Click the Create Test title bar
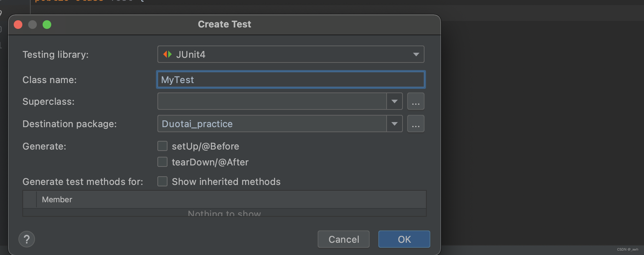The image size is (644, 255). (224, 25)
